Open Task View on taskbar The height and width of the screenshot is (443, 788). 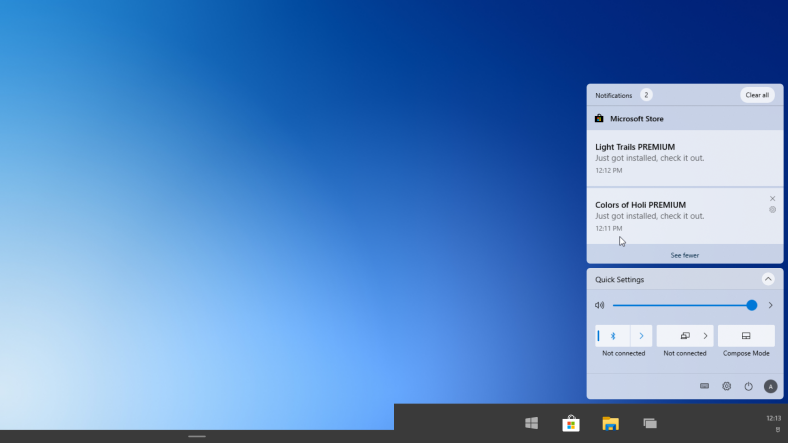650,423
